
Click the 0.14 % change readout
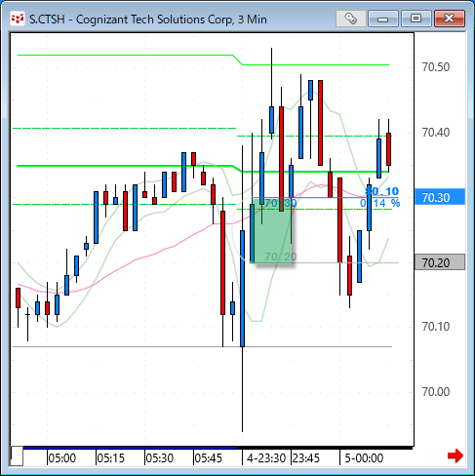[379, 204]
